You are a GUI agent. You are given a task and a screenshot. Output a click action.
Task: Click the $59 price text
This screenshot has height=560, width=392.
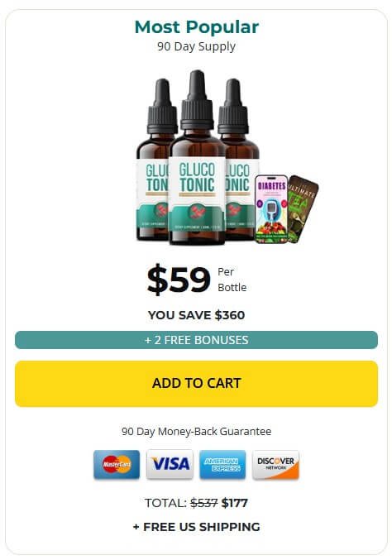tap(179, 280)
